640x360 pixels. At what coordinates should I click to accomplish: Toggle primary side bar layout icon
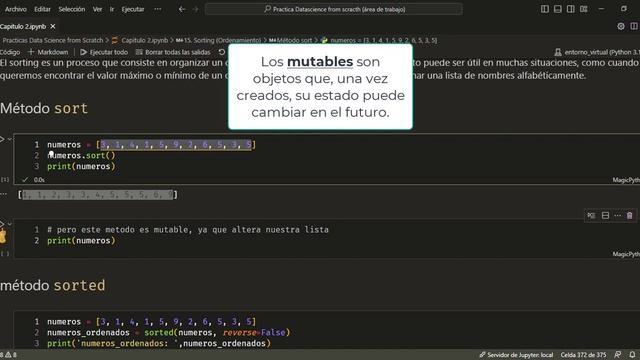(544, 9)
